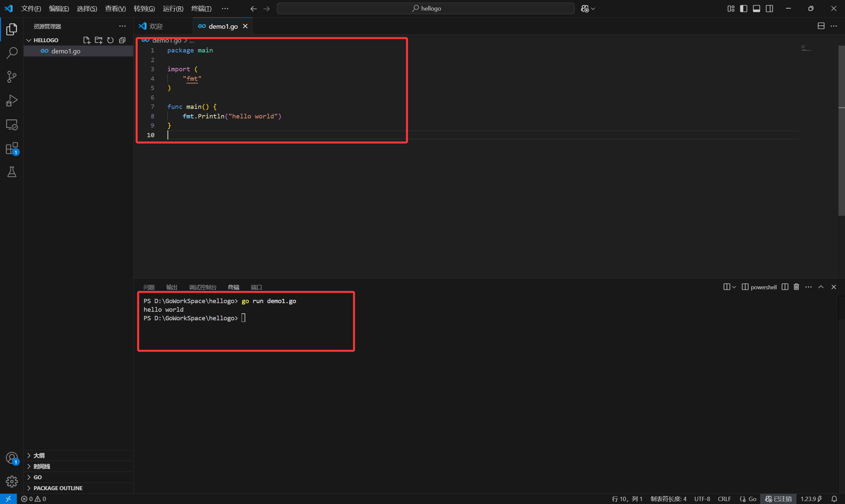Refresh the explorer file list
Image resolution: width=845 pixels, height=504 pixels.
click(111, 40)
